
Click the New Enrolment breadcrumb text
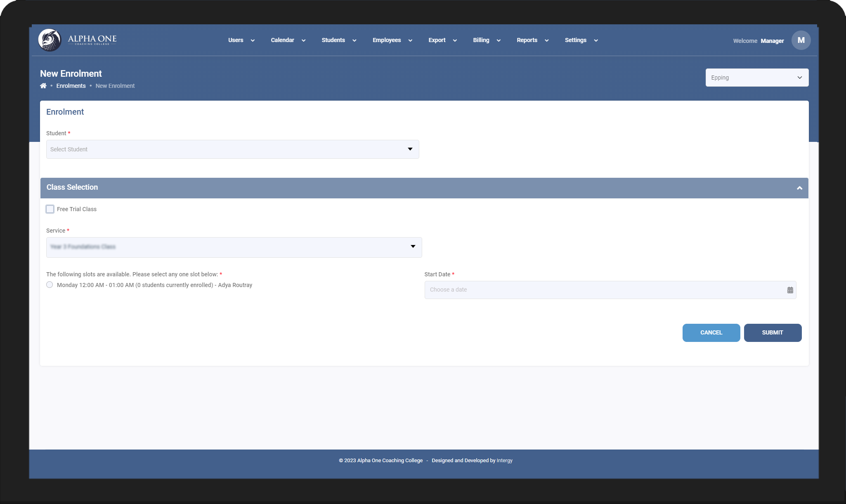pos(115,86)
